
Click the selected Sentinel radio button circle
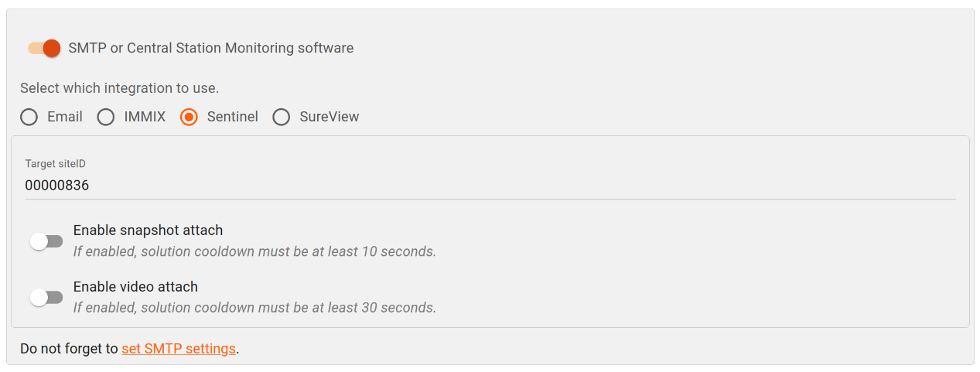point(189,117)
